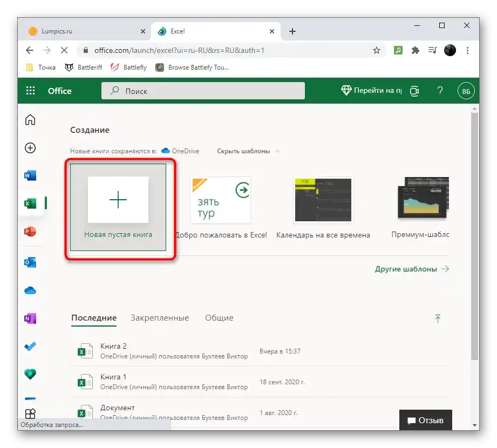
Task: Close the Excel browser tab
Action: point(271,31)
